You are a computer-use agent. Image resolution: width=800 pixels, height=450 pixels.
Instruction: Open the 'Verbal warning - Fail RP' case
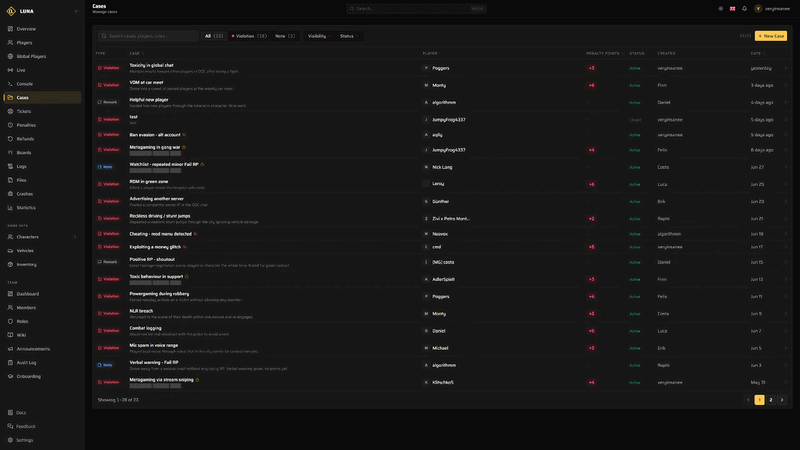coord(154,363)
